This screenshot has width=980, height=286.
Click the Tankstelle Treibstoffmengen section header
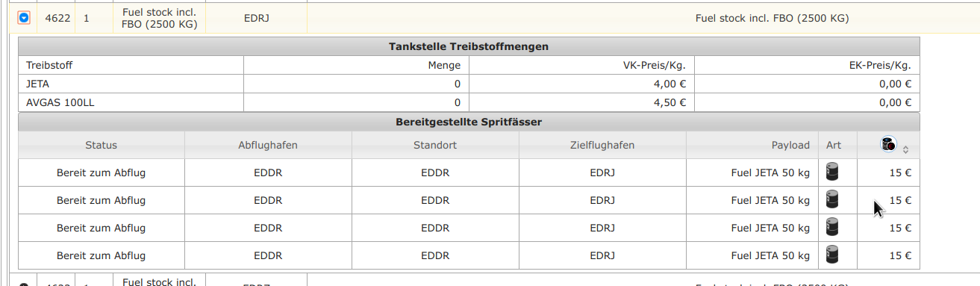pos(469,46)
